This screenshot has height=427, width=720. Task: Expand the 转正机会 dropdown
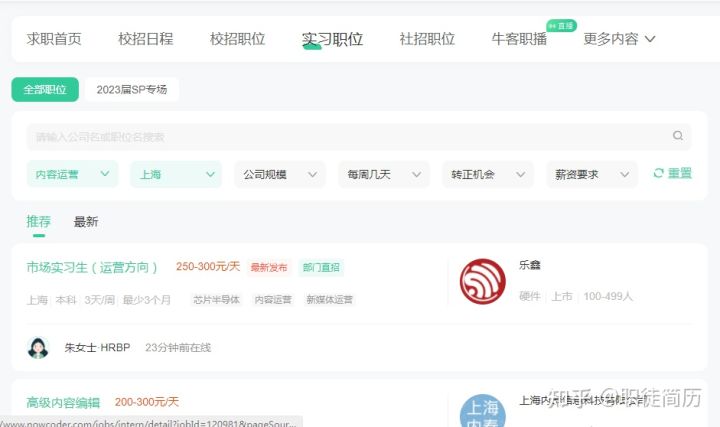(488, 174)
